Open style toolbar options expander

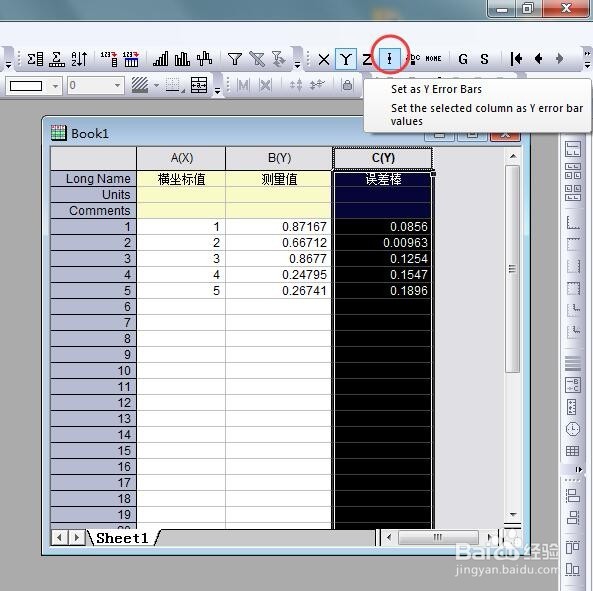click(x=217, y=91)
